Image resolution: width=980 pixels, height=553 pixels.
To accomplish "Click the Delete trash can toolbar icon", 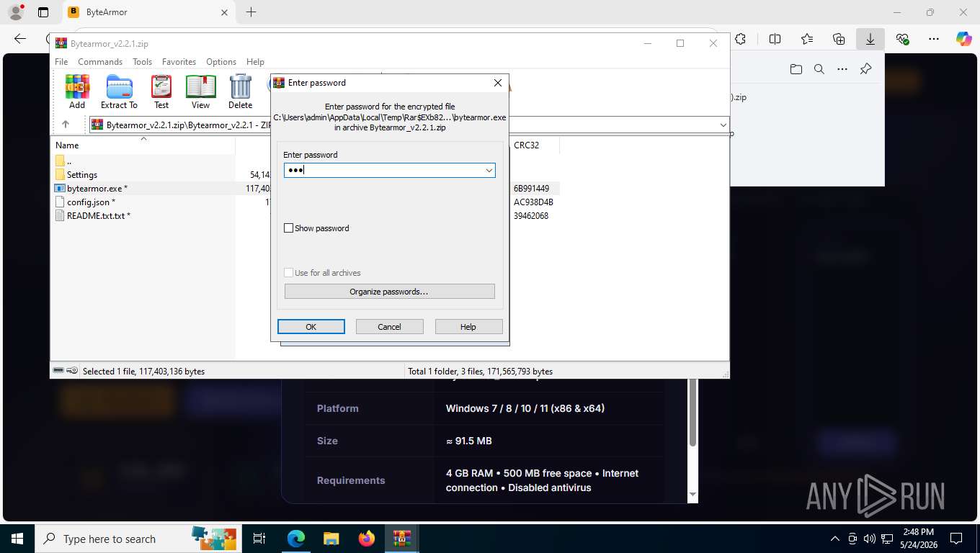I will [x=241, y=91].
